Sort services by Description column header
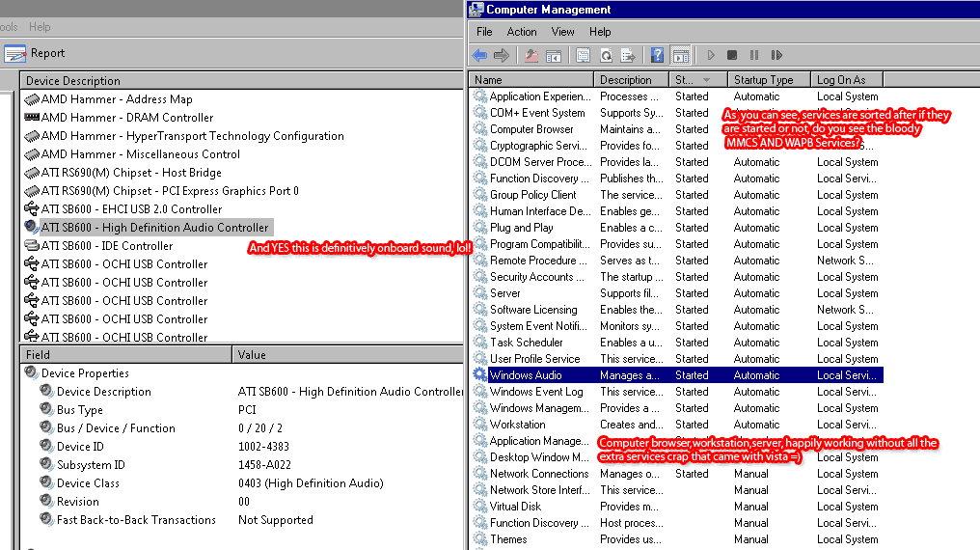Viewport: 980px width, 550px height. [x=631, y=80]
